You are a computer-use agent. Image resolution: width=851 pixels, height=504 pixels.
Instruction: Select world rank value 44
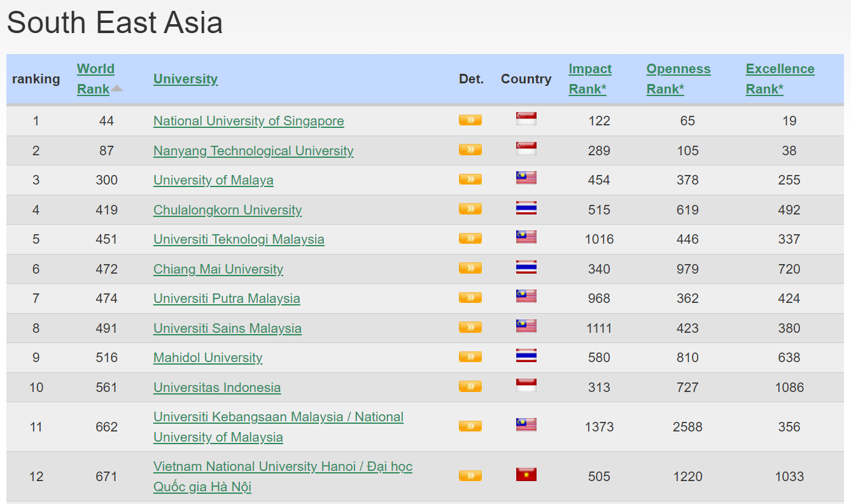pos(106,121)
